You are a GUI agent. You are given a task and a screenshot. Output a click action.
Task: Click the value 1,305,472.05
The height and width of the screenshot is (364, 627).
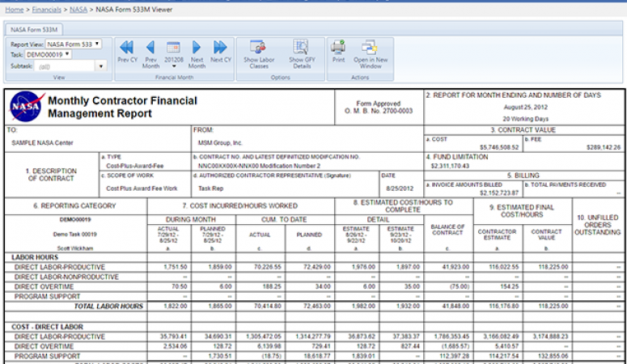click(264, 336)
